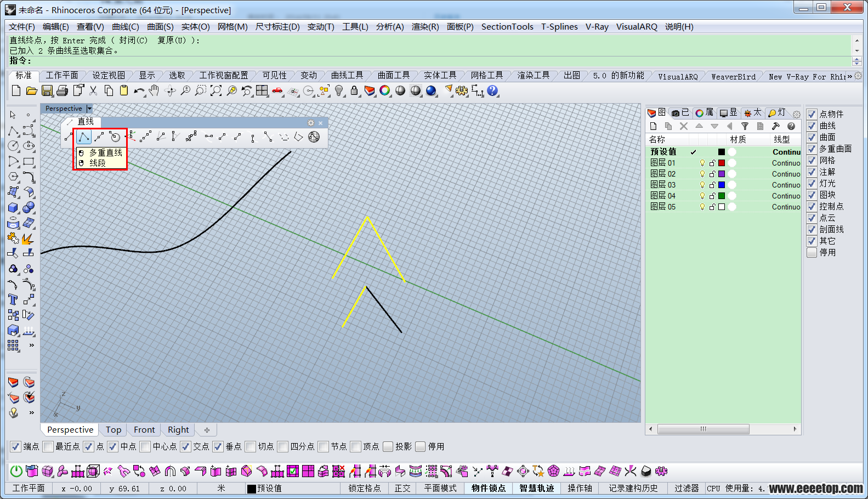Viewport: 868px width, 499px height.
Task: Click the New file icon in toolbar
Action: 16,91
